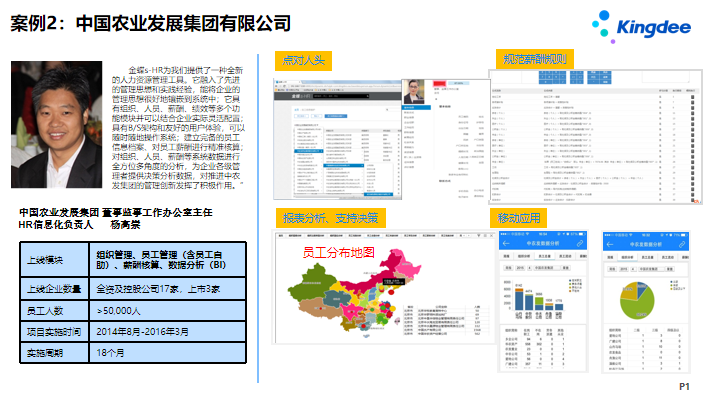Click the page number P1
The height and width of the screenshot is (405, 720).
pyautogui.click(x=684, y=387)
